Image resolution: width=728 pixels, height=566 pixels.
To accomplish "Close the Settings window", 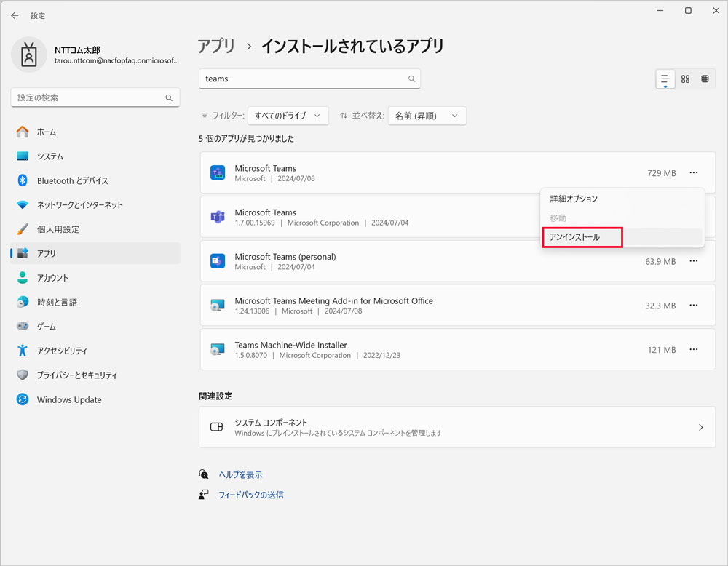I will (x=716, y=11).
